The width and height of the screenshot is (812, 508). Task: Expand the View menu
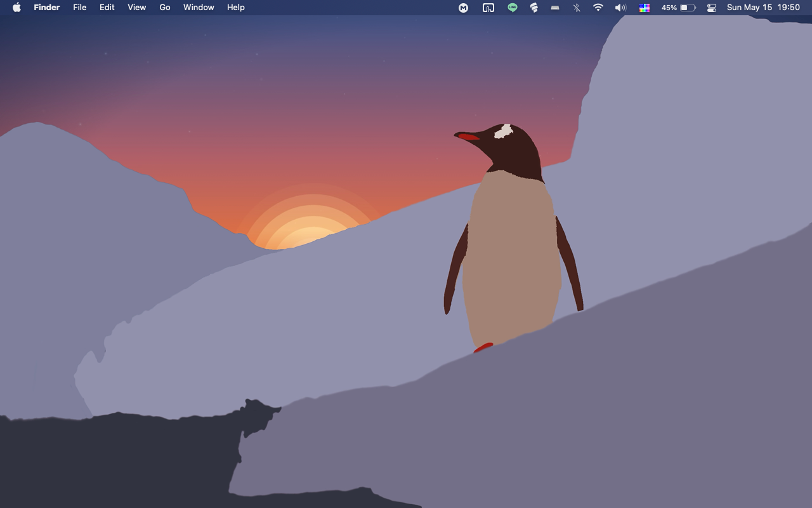coord(136,8)
